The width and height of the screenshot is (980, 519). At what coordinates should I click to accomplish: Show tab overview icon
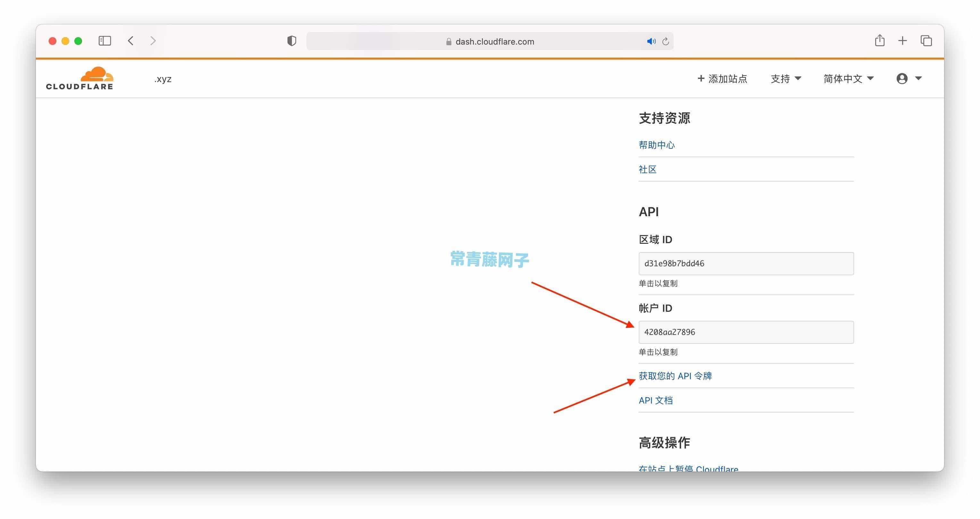926,41
